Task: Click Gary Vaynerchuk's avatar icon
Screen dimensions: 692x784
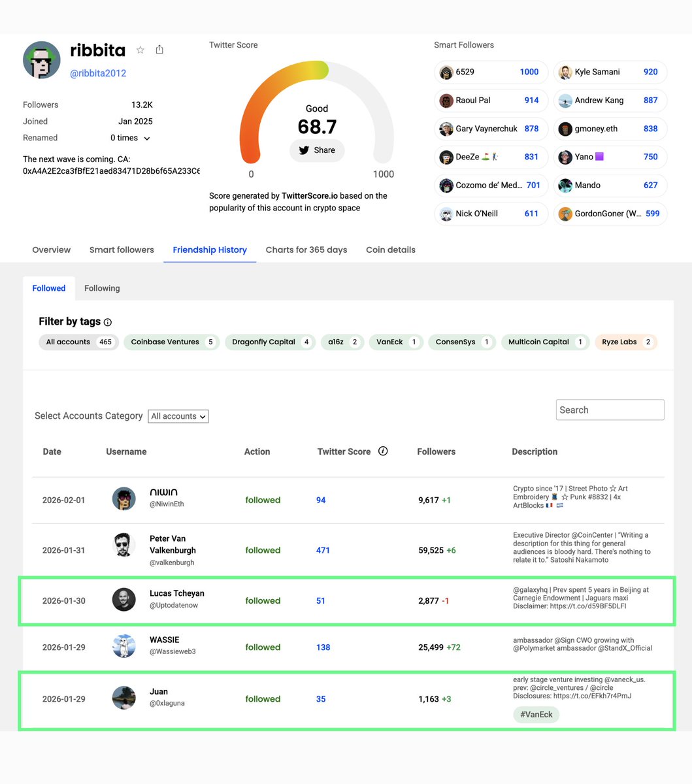Action: point(446,129)
